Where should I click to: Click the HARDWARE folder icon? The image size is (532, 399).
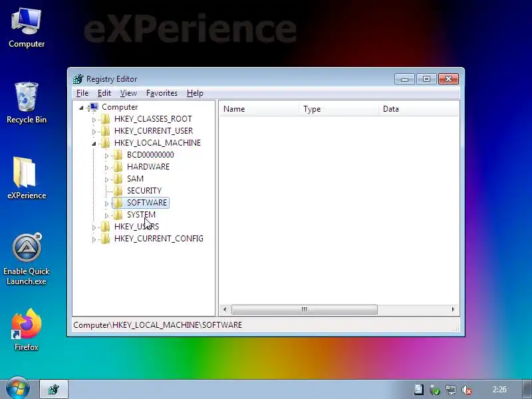click(x=118, y=167)
